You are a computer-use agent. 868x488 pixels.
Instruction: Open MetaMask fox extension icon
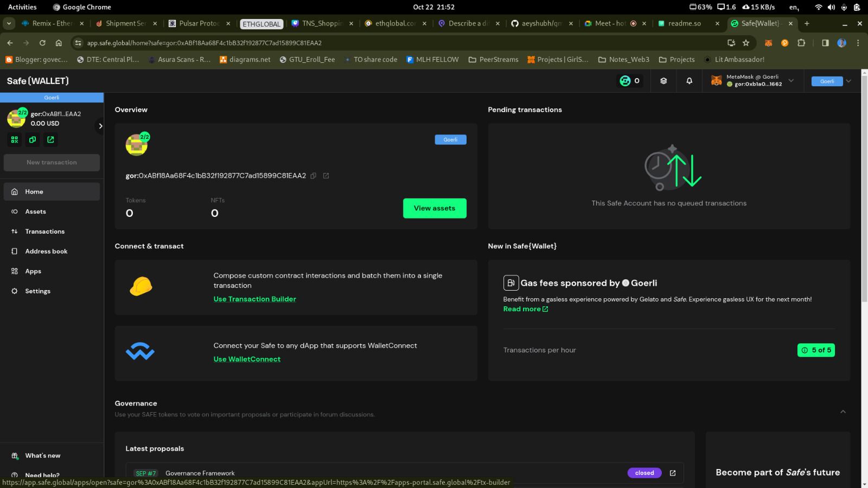coord(768,43)
